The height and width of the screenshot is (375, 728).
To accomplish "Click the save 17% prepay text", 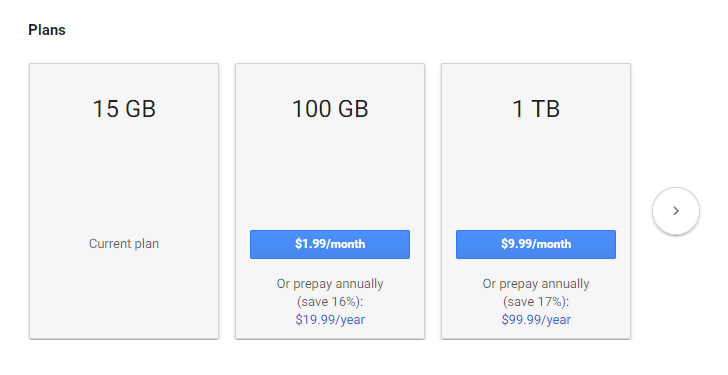I will [536, 302].
